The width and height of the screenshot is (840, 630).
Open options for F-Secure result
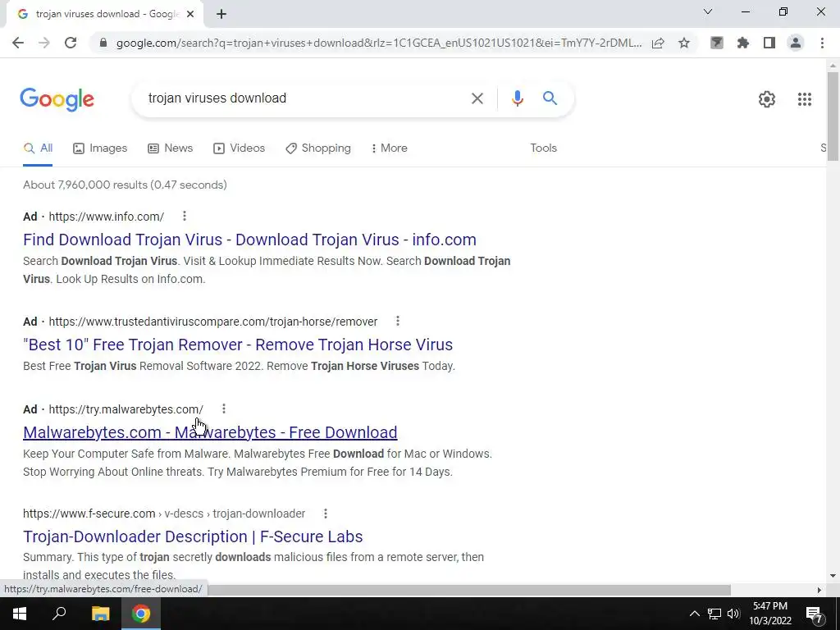pyautogui.click(x=325, y=514)
